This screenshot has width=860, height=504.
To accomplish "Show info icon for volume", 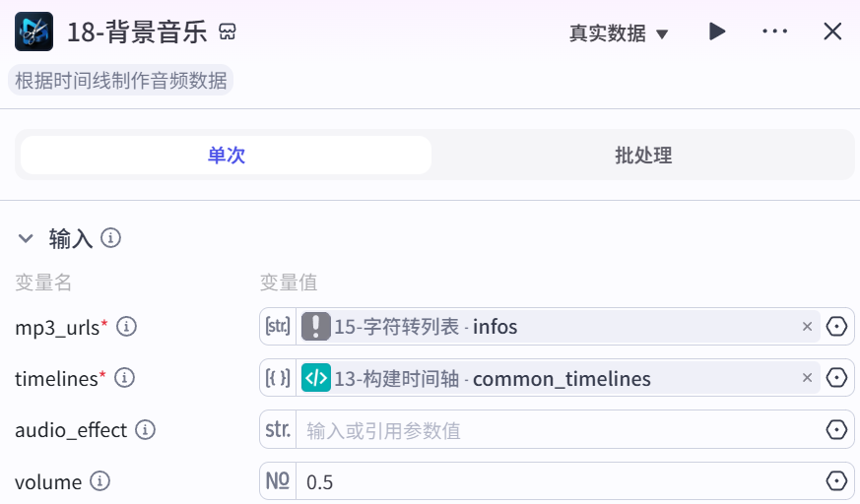I will point(99,481).
